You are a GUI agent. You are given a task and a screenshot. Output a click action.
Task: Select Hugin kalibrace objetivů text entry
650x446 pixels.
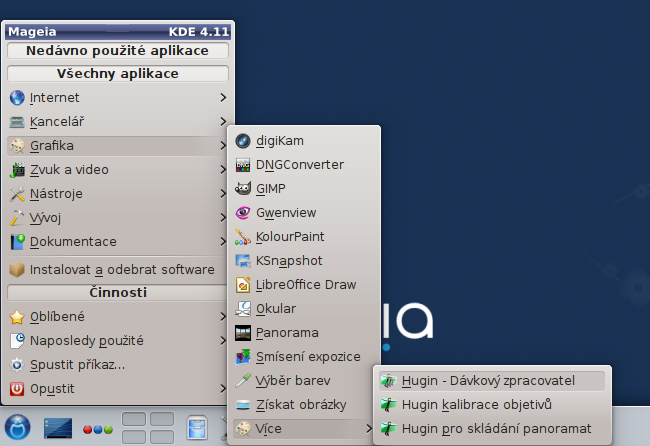point(477,405)
